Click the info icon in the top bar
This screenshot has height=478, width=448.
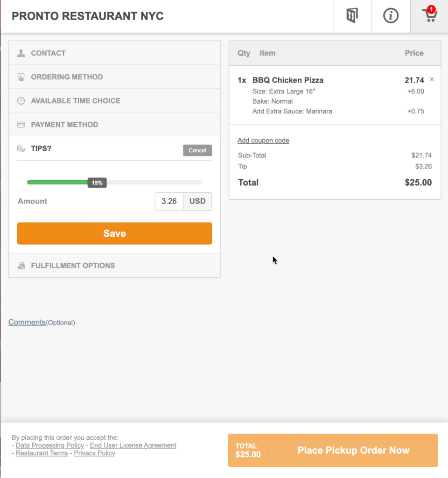tap(391, 15)
